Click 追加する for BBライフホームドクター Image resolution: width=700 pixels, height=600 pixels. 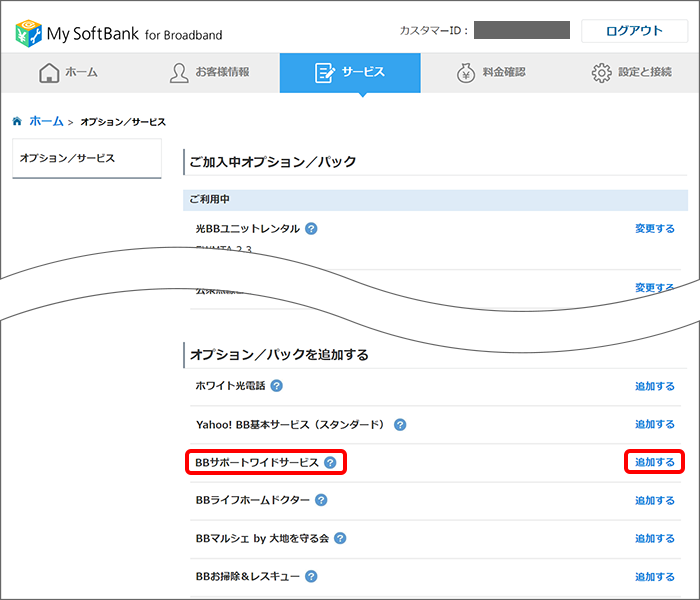[654, 500]
